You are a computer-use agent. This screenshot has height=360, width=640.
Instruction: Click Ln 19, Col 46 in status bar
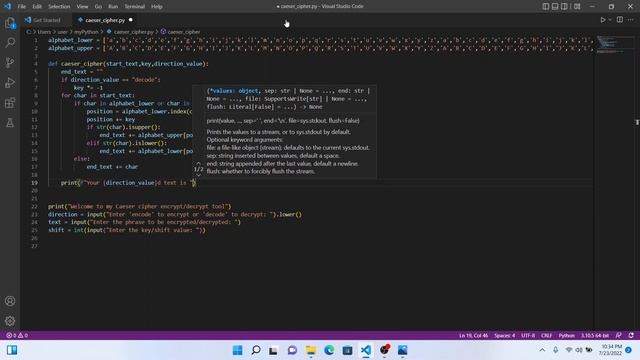coord(473,335)
